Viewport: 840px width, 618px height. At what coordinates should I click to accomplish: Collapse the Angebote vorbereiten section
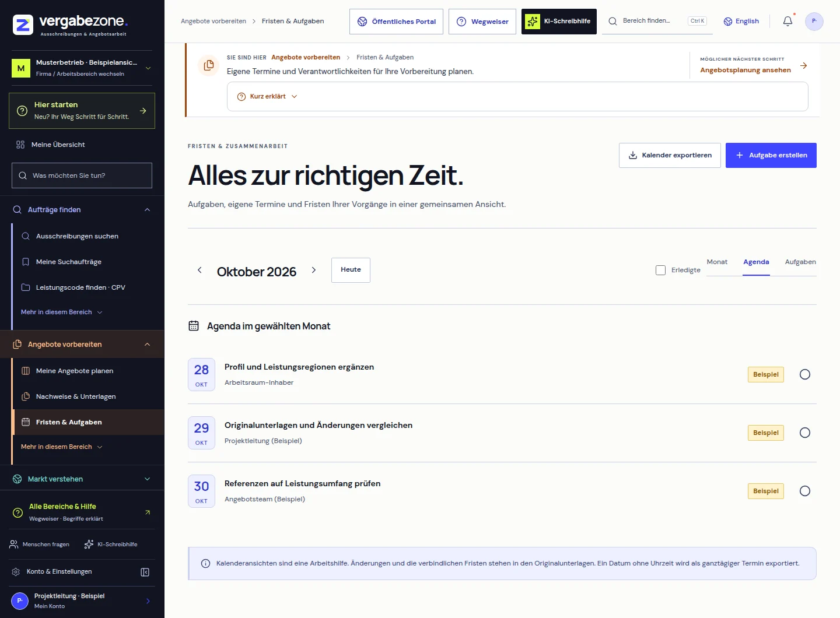(82, 345)
